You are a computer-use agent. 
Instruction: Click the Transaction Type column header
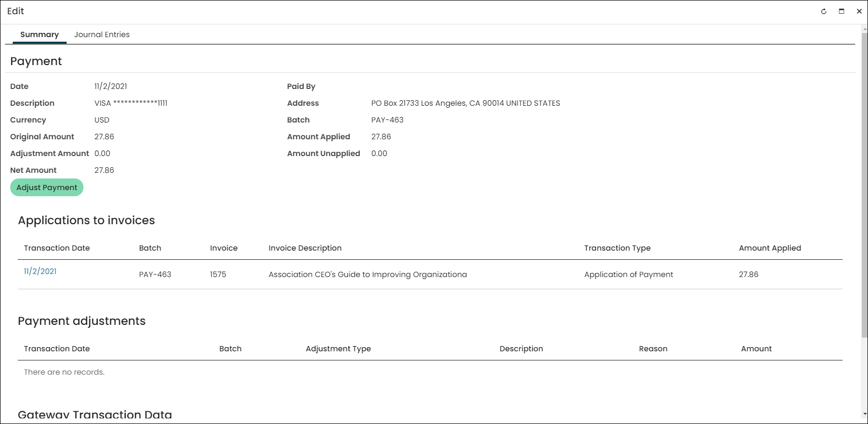(617, 248)
